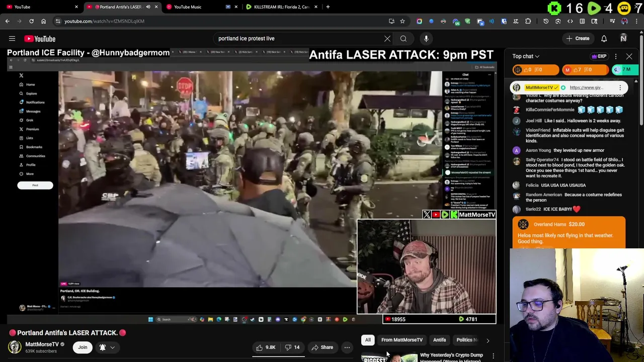Screen dimensions: 644x362
Task: Go forward in the browser
Action: [19, 21]
